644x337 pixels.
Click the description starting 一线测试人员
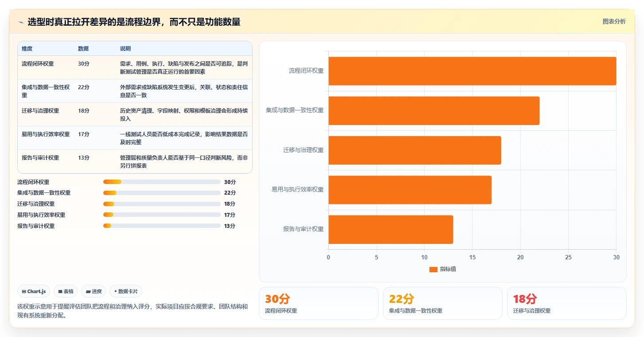tap(184, 138)
